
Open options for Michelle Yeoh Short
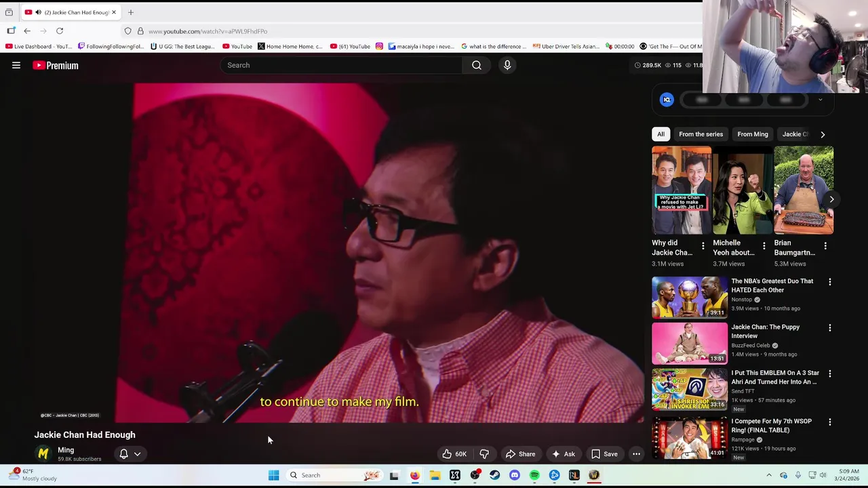(764, 246)
